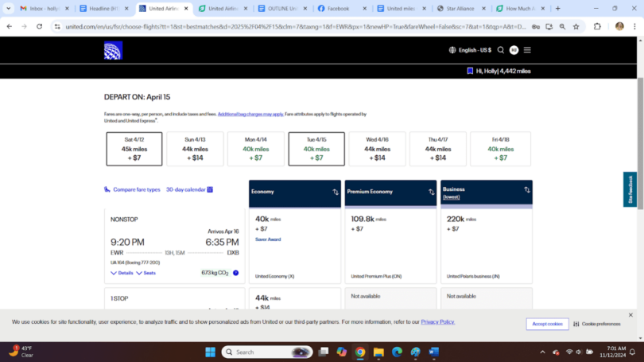Sort flights by Economy column arrows
Screen dimensions: 644x362
click(335, 192)
